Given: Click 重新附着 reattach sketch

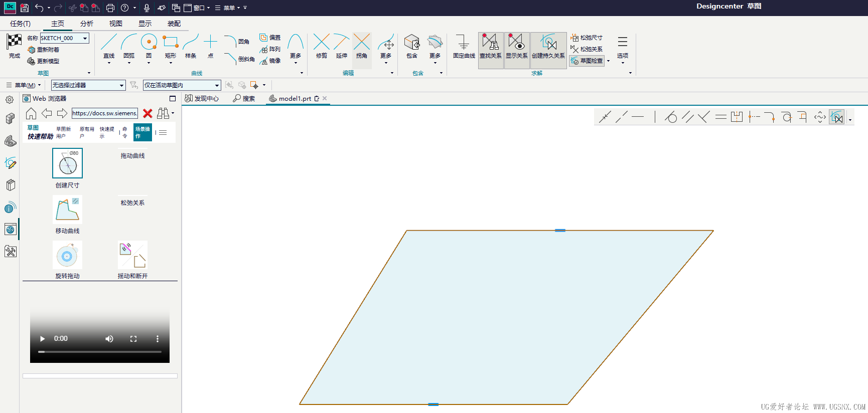Looking at the screenshot, I should pyautogui.click(x=44, y=50).
